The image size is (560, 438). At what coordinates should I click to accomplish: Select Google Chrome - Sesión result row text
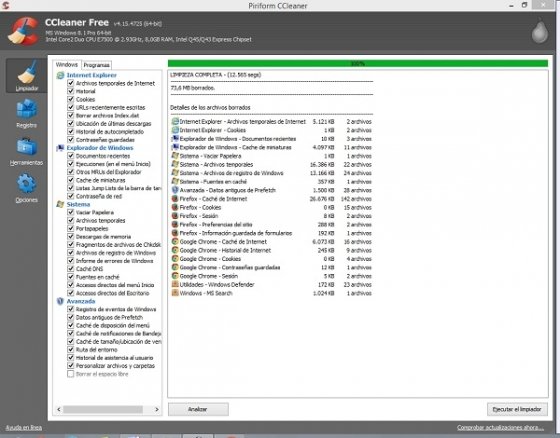[209, 276]
